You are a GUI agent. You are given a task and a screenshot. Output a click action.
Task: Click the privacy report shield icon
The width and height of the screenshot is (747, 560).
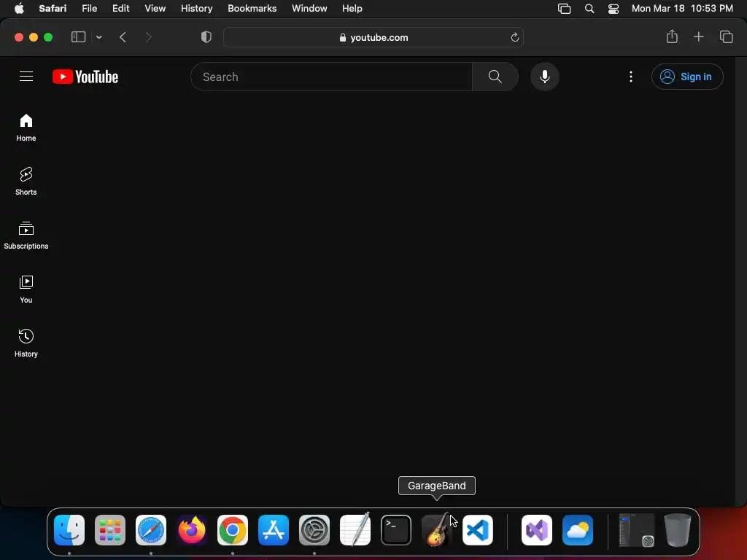coord(206,37)
